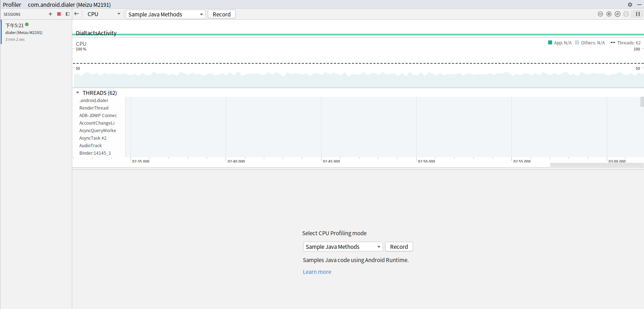Select the ADB-JDWP Connec thread
Image resolution: width=644 pixels, height=309 pixels.
[x=98, y=116]
